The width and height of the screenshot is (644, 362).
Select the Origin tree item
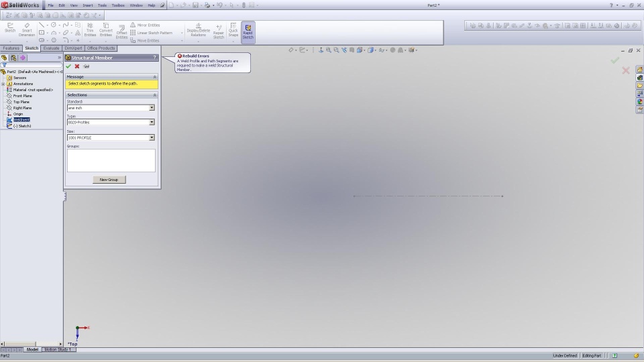click(17, 114)
